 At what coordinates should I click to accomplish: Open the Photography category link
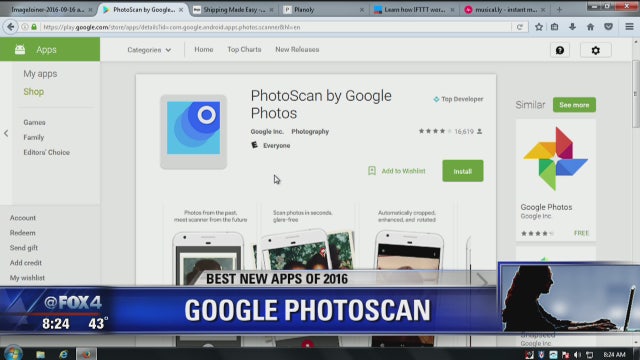coord(310,131)
